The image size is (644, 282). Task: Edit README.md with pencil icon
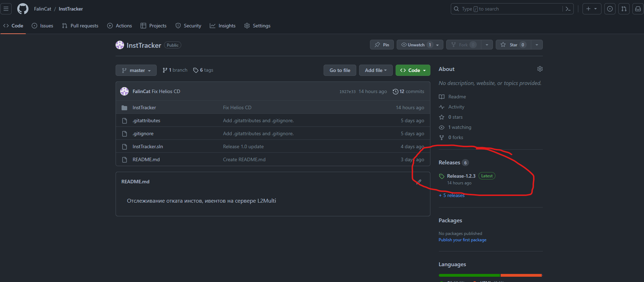[419, 182]
